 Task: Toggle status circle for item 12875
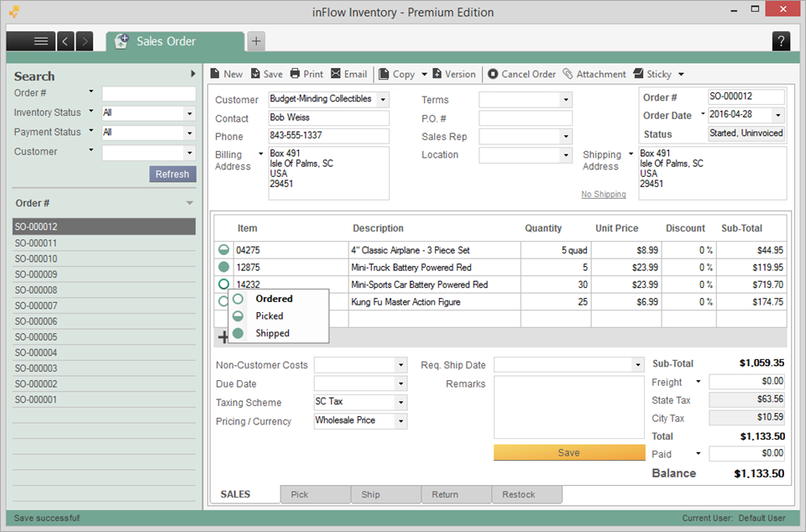point(223,267)
